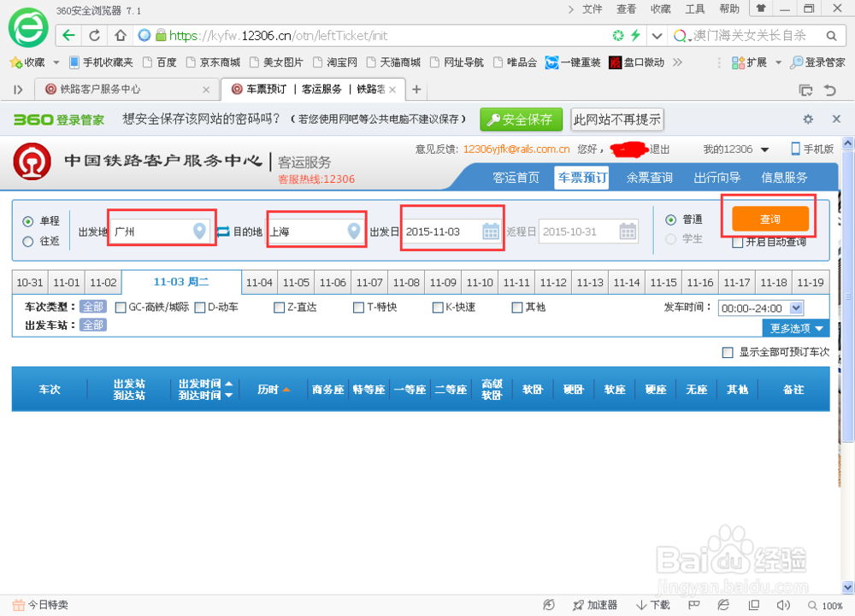Select the 11-05 departure date cell
This screenshot has width=855, height=616.
pyautogui.click(x=296, y=281)
